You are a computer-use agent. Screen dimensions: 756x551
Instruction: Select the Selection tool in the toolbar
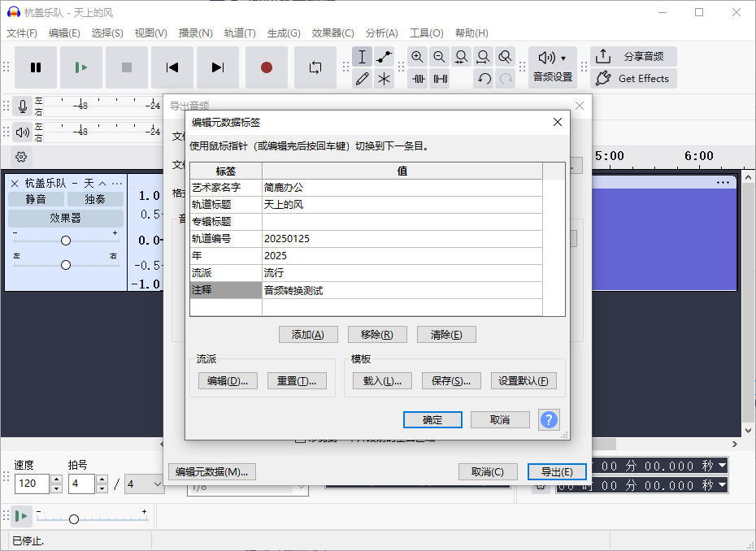[x=362, y=57]
